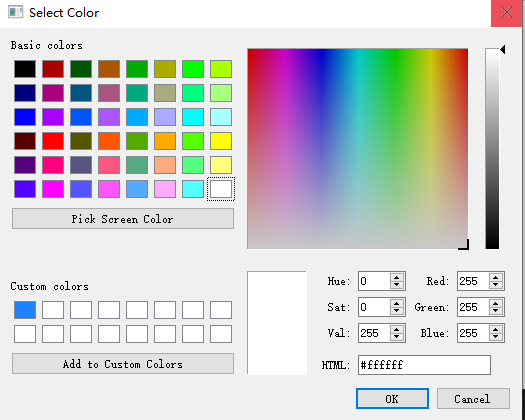Select the purple swatch in fifth row
Screen dimensions: 525x420
(25, 165)
